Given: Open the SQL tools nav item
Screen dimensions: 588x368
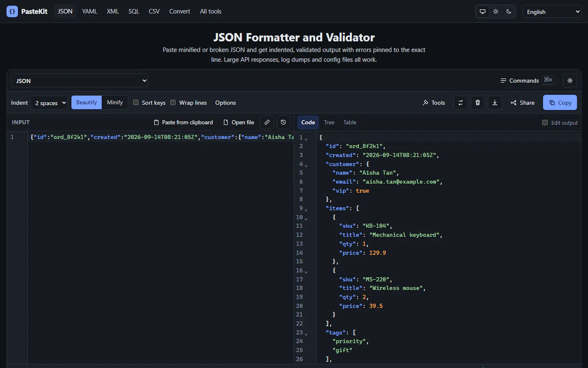Looking at the screenshot, I should click(134, 11).
